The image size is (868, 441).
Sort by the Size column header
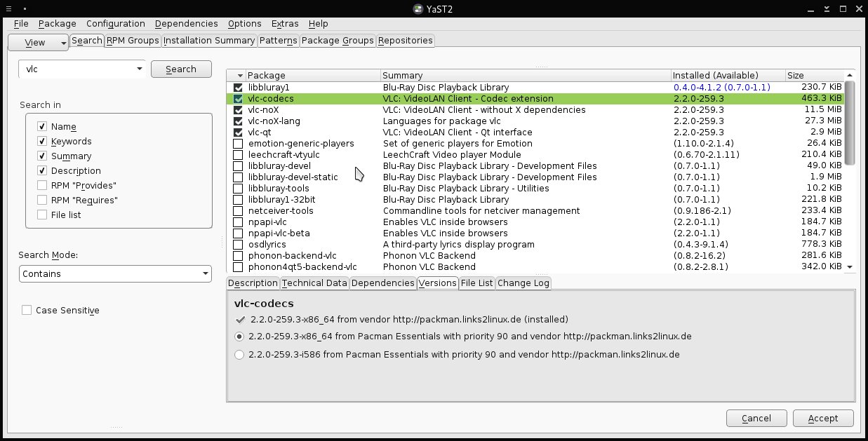[814, 76]
